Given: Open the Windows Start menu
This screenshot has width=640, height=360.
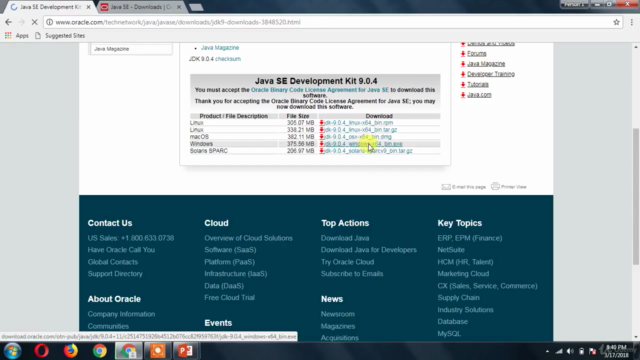Looking at the screenshot, I should pos(12,351).
